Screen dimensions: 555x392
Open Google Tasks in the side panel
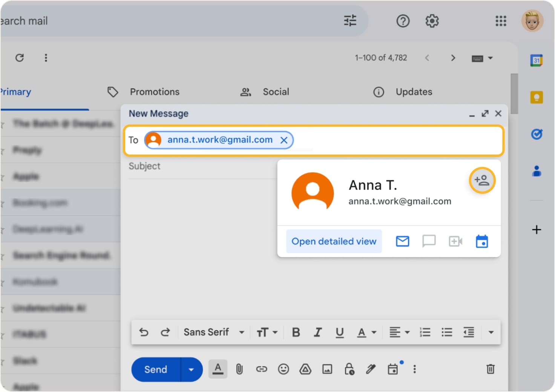tap(536, 134)
